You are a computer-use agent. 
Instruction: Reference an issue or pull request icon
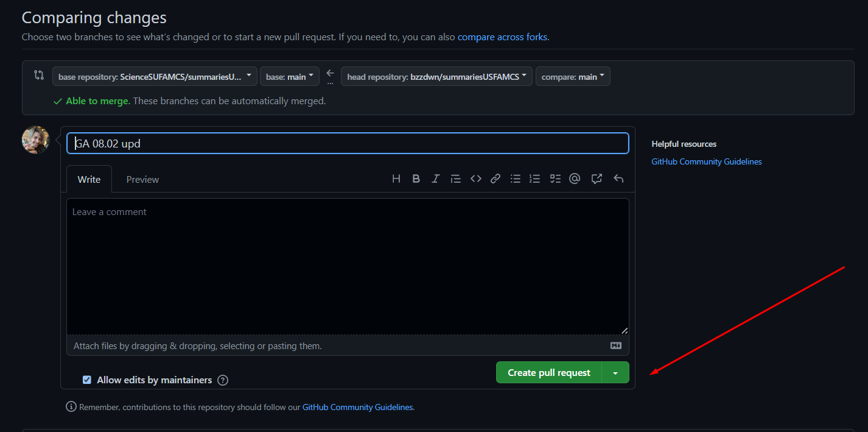coord(597,179)
